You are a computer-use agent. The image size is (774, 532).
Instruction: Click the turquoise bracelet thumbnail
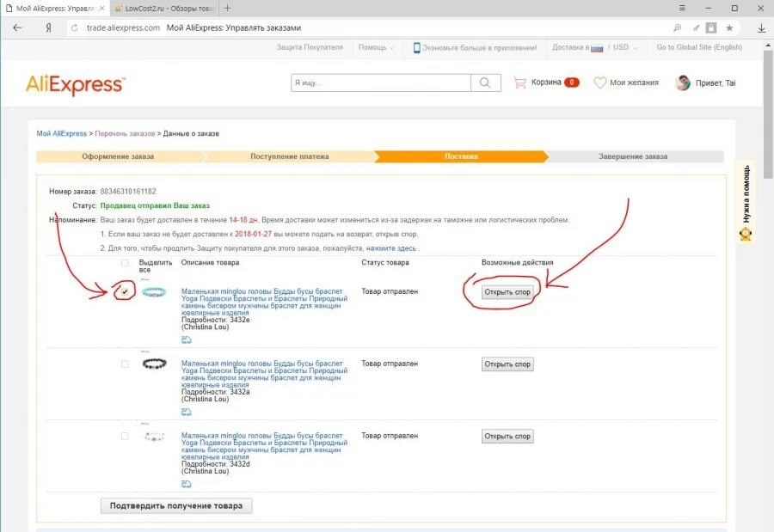tap(154, 292)
